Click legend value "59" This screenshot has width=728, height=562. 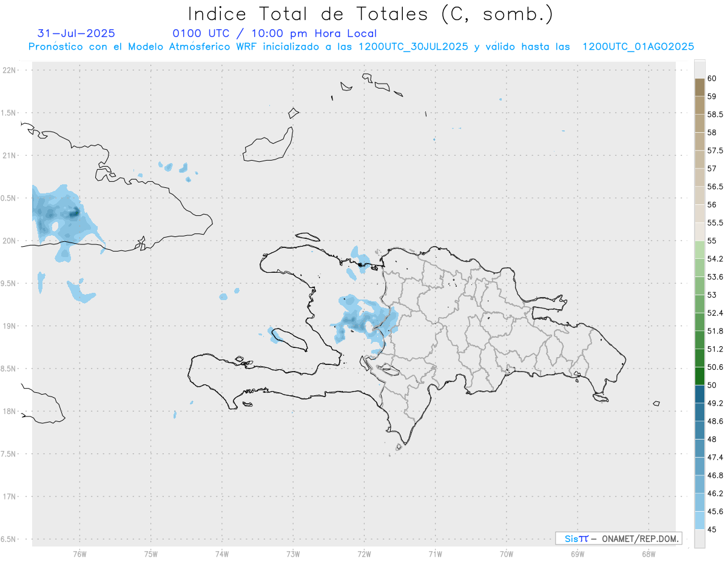click(x=712, y=96)
